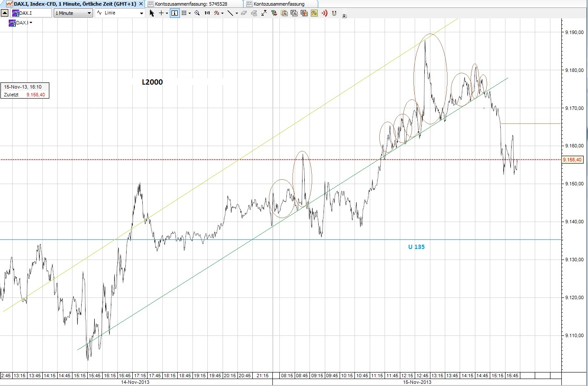This screenshot has width=588, height=386.
Task: Select the arrow pointer tool
Action: (x=151, y=13)
